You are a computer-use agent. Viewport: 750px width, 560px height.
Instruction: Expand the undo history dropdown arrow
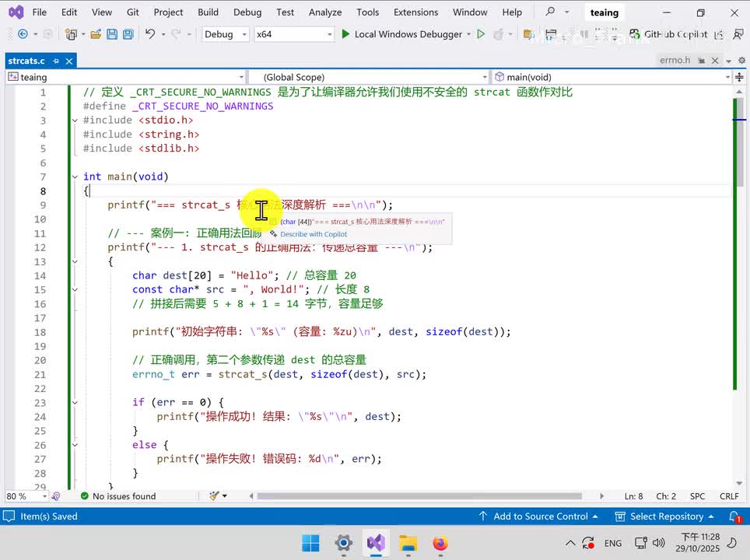tap(163, 34)
